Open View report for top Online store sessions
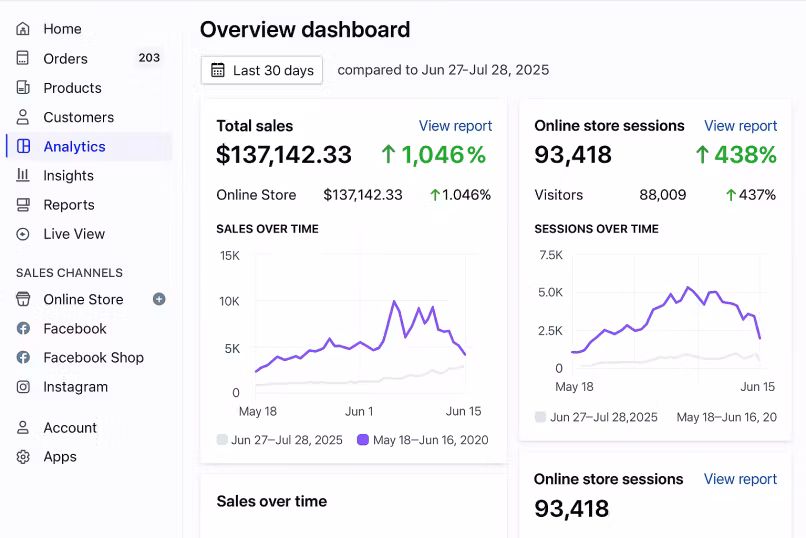Image resolution: width=806 pixels, height=538 pixels. click(x=740, y=126)
